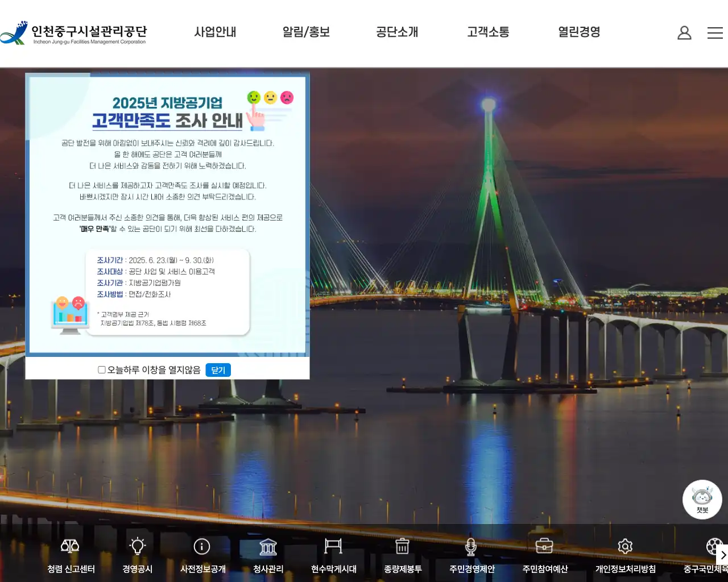Viewport: 728px width, 582px height.
Task: Open the 사업안내 navigation menu
Action: point(216,32)
